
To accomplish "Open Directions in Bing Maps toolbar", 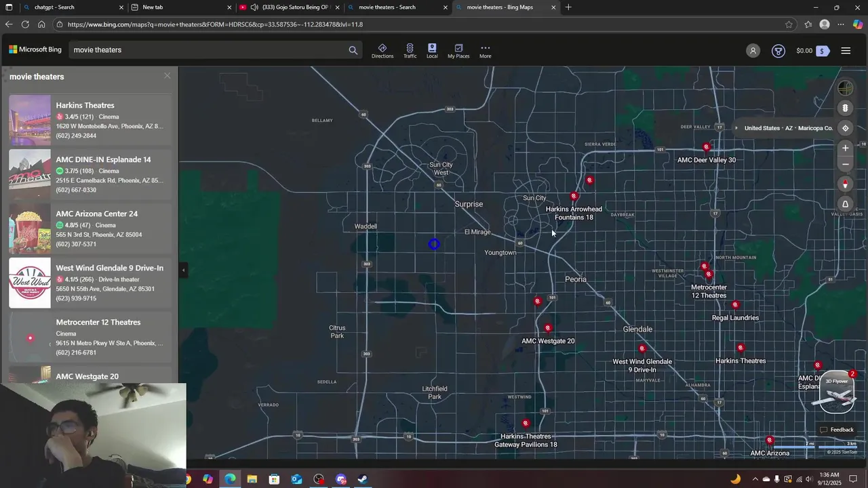I will pyautogui.click(x=382, y=51).
